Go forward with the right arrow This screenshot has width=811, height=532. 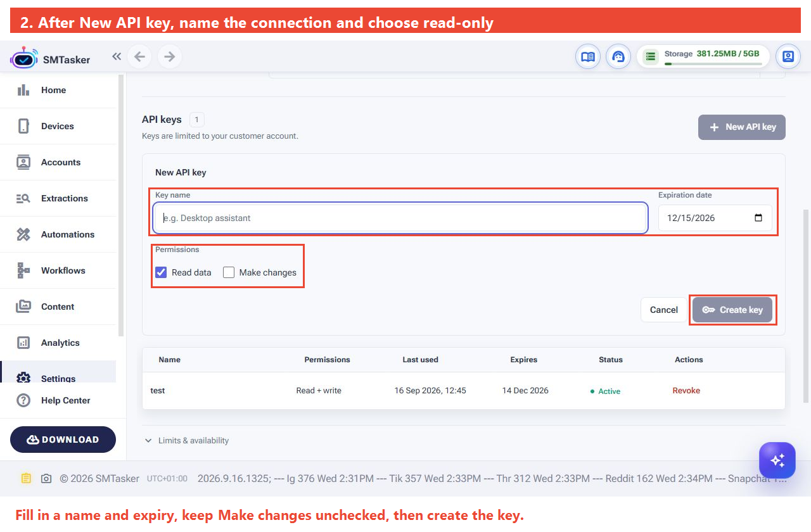click(170, 56)
